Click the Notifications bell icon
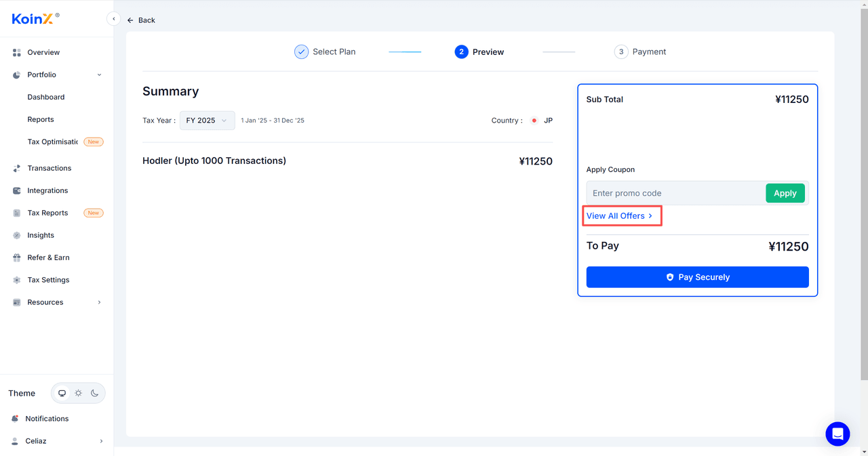 coord(16,419)
